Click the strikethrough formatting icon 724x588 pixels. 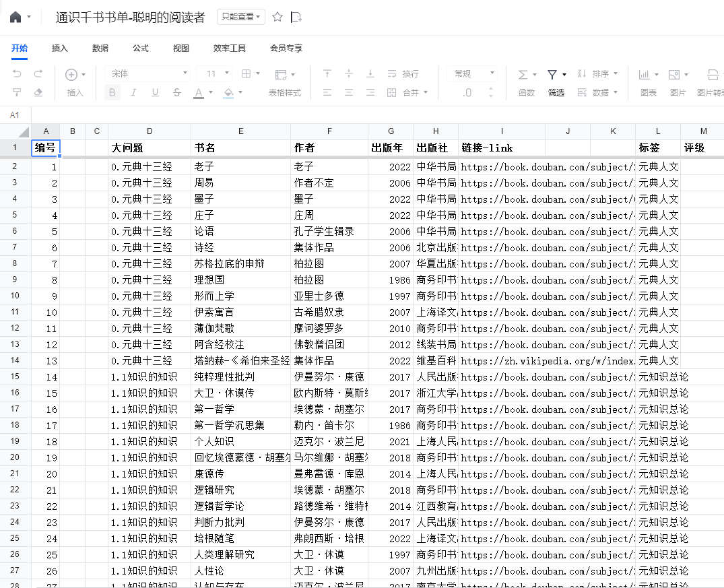pos(176,92)
